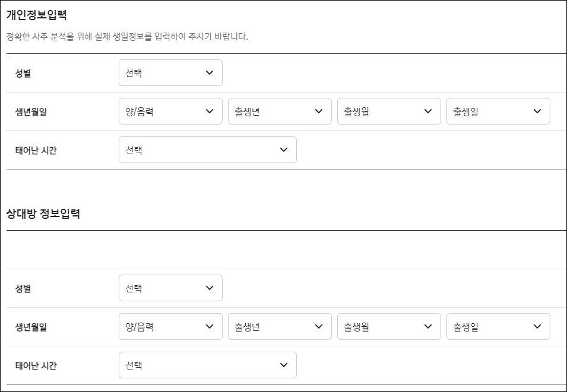
Task: Click the chevron arrow on 출생년 field
Action: [319, 111]
